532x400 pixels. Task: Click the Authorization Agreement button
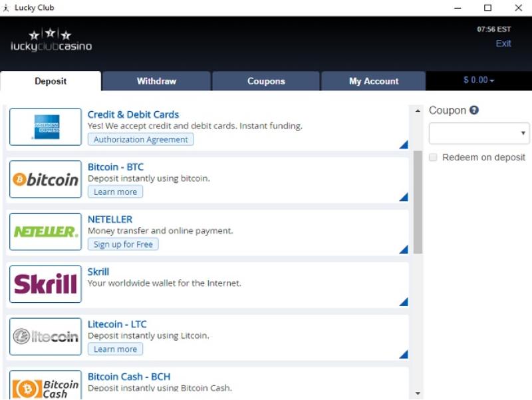pos(141,140)
